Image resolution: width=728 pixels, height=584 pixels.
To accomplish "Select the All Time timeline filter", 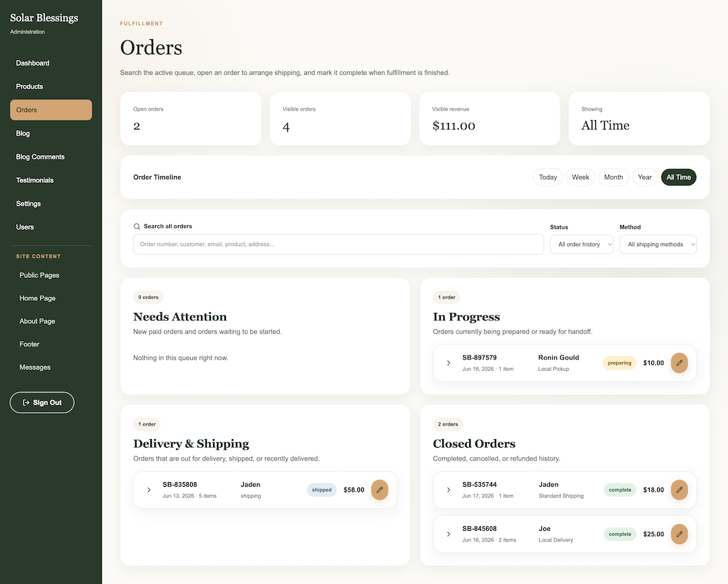I will [x=678, y=177].
